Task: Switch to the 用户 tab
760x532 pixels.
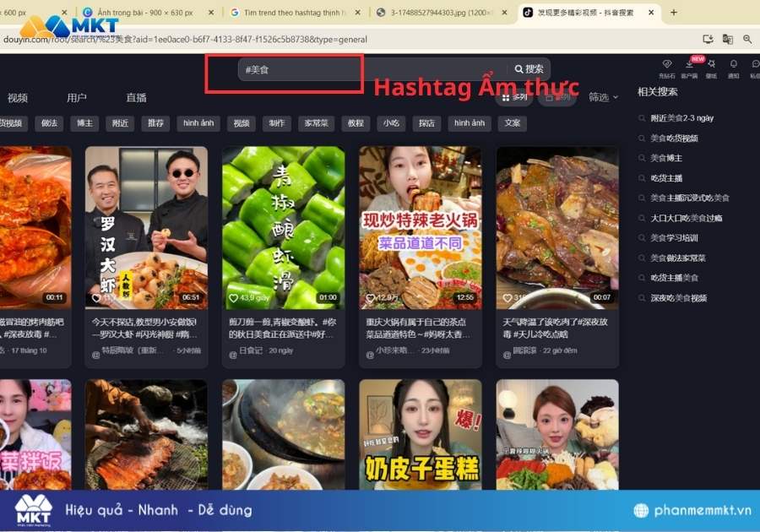Action: pos(78,97)
